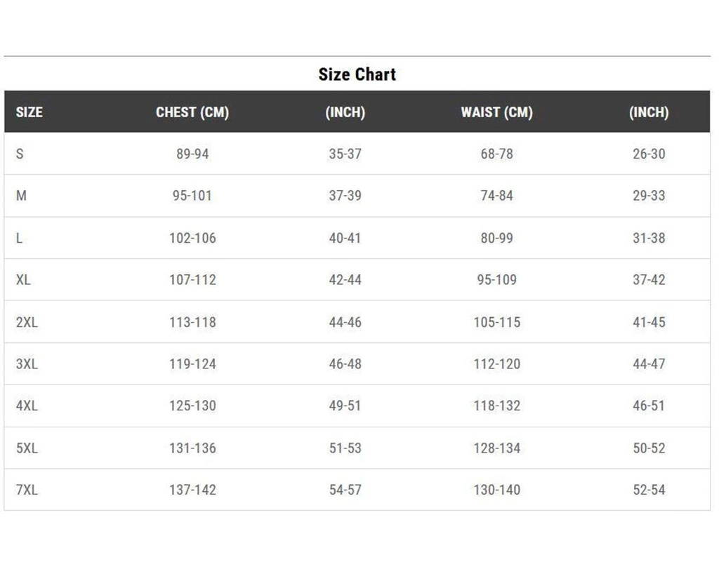The width and height of the screenshot is (719, 588).
Task: Click the SIZE column header
Action: 29,112
